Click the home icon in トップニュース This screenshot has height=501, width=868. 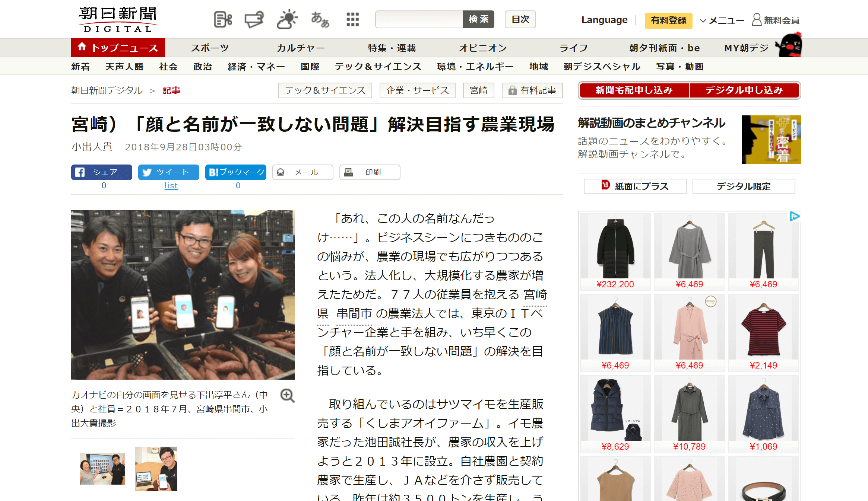tap(82, 47)
